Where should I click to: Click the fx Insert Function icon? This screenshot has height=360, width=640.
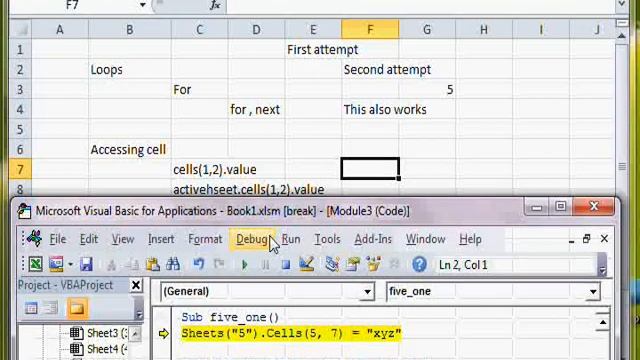point(215,5)
